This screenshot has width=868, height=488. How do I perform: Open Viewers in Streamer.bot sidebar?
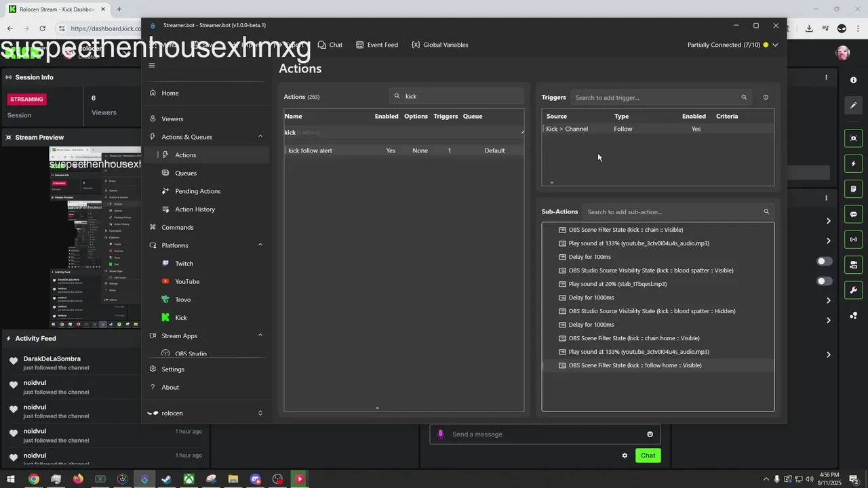point(172,119)
